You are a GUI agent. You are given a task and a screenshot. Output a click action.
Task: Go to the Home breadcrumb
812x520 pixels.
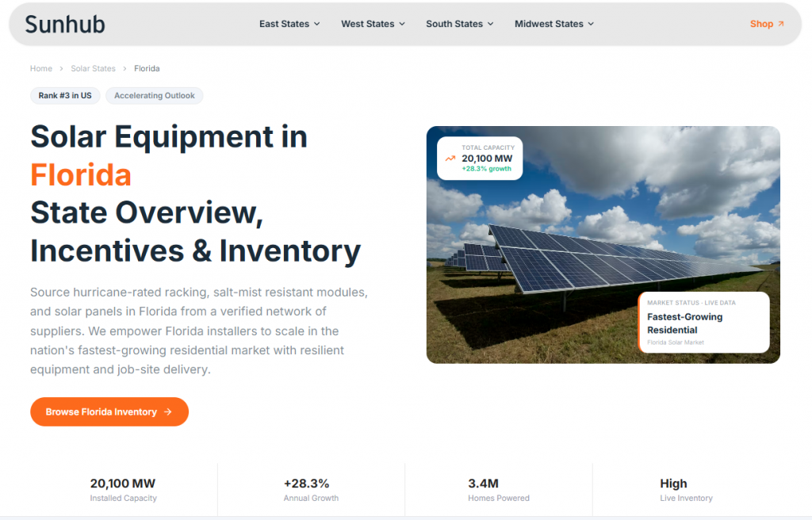41,68
